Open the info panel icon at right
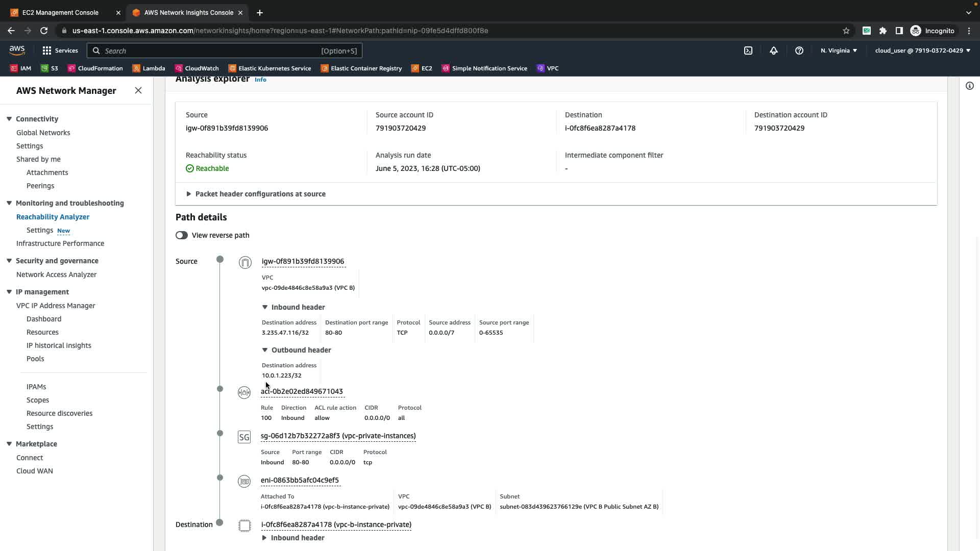Screen dimensions: 980x551 pos(969,86)
